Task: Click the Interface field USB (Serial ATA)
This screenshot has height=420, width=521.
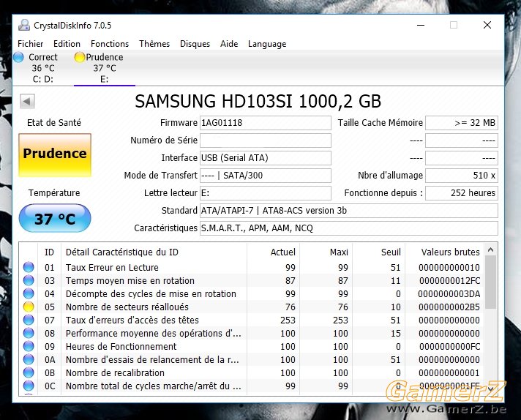Action: click(x=265, y=158)
